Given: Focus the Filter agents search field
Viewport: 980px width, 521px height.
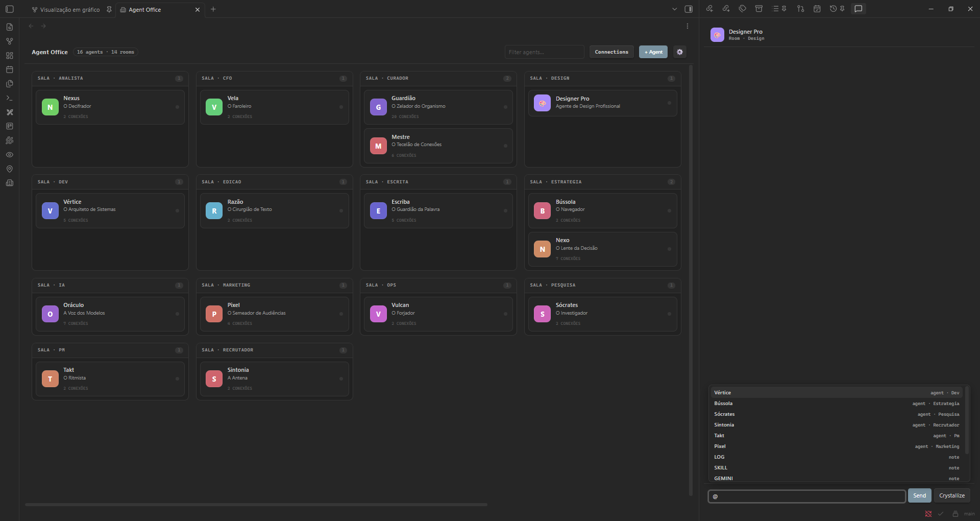Looking at the screenshot, I should (x=545, y=52).
